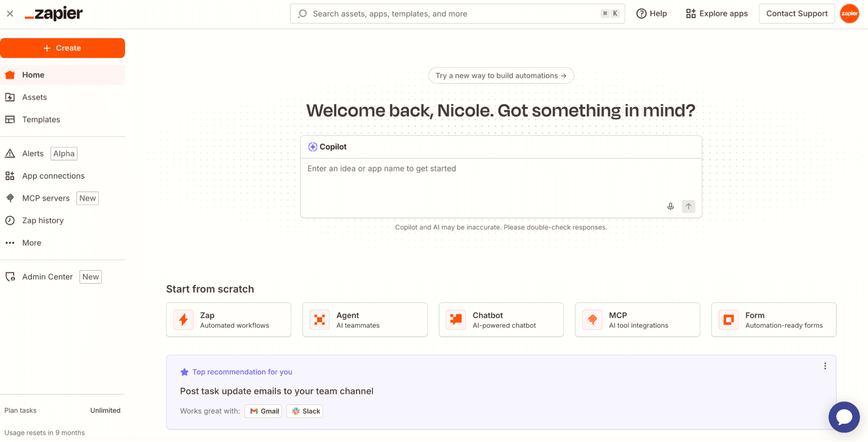The image size is (868, 442).
Task: Click the Zap lightning bolt icon
Action: pos(184,320)
